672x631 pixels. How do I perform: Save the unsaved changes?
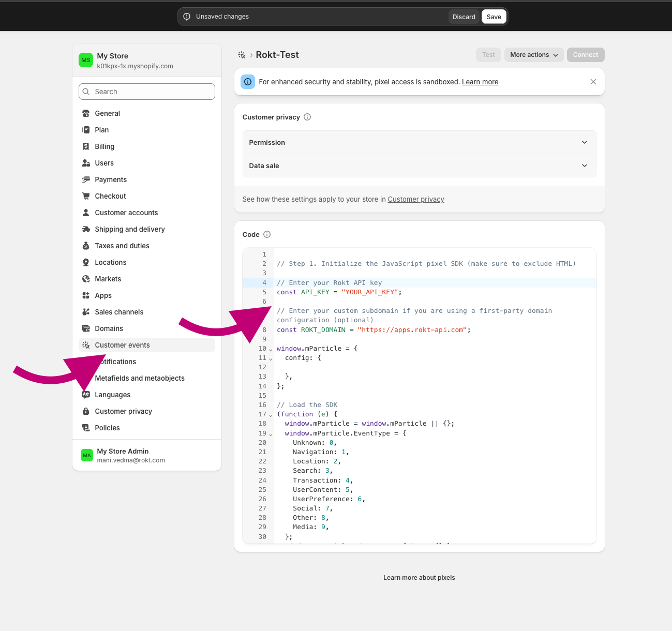click(x=494, y=16)
